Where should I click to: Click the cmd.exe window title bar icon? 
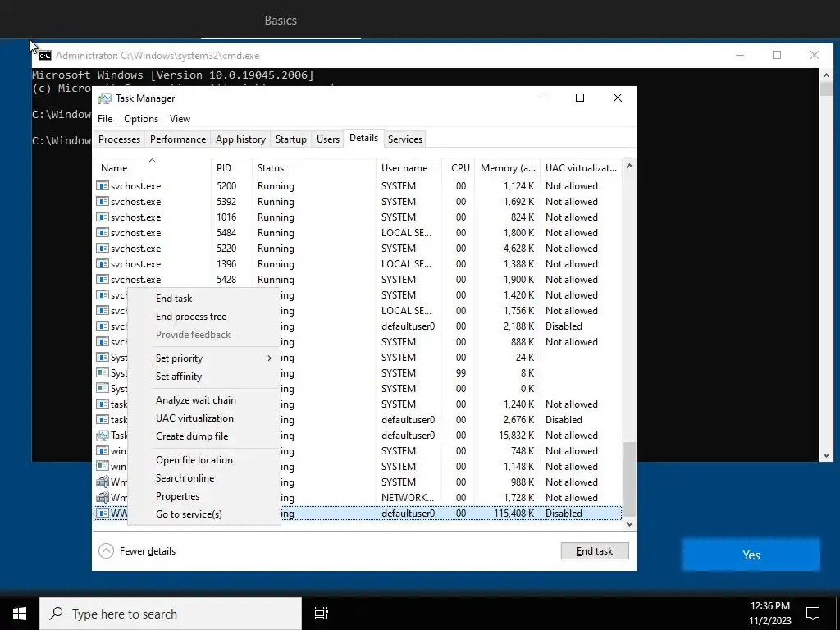(x=45, y=56)
